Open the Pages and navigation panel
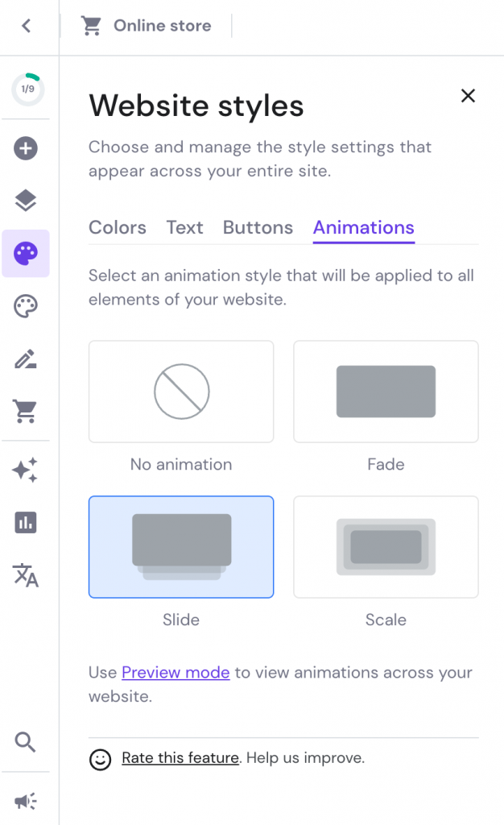Screen dimensions: 504x825 [25, 201]
